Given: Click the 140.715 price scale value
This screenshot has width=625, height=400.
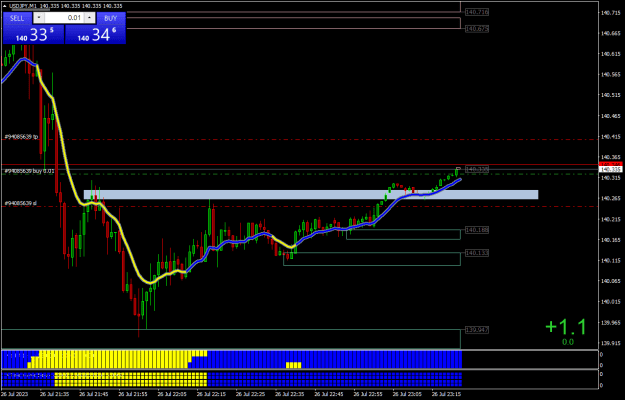Looking at the screenshot, I should pos(609,13).
